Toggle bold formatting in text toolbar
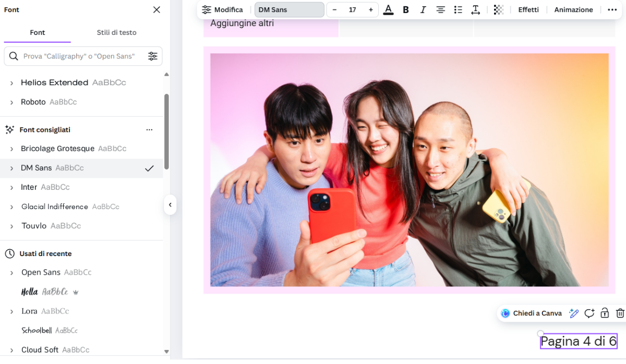 406,10
